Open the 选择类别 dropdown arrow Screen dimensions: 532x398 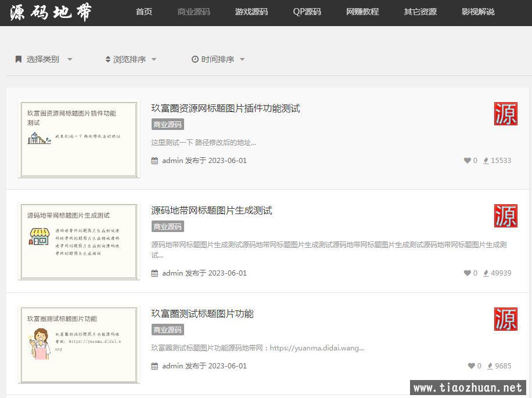tap(70, 59)
